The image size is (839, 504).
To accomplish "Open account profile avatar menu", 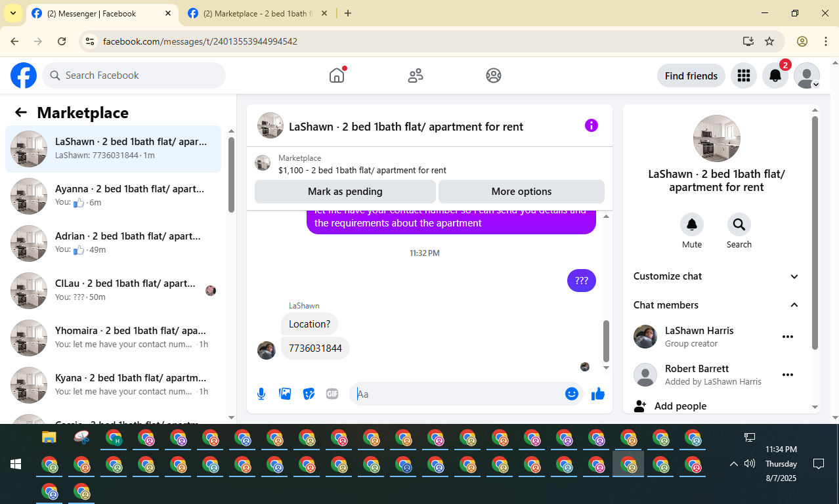I will pyautogui.click(x=807, y=76).
